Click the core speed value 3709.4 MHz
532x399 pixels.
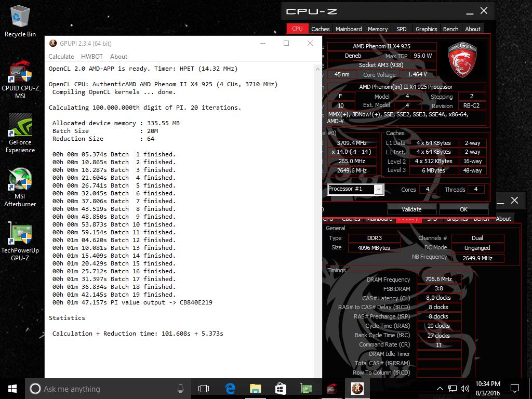(x=352, y=143)
